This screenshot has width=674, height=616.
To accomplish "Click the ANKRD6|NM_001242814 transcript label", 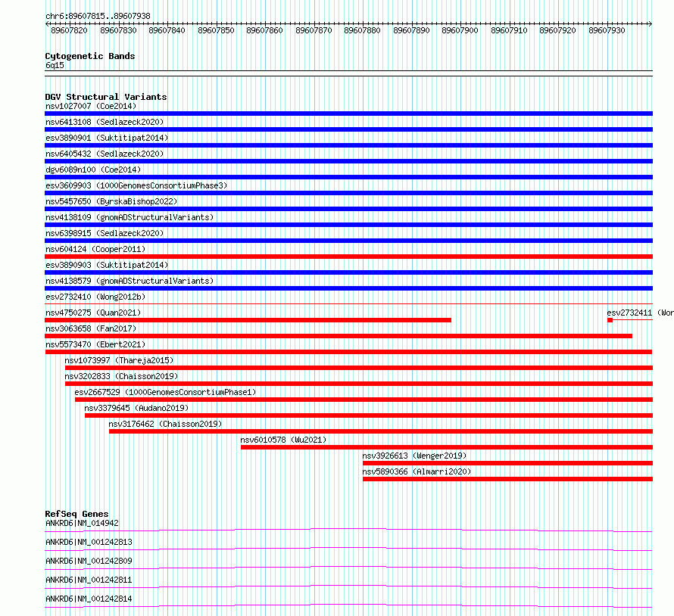I will tap(89, 599).
